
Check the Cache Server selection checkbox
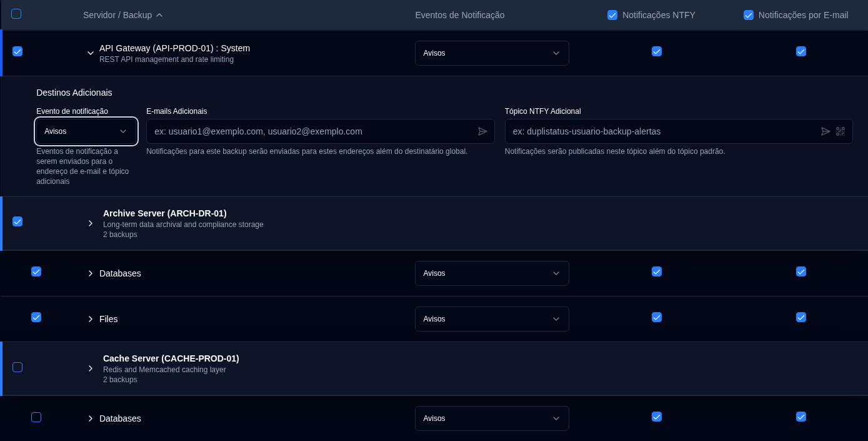tap(17, 367)
